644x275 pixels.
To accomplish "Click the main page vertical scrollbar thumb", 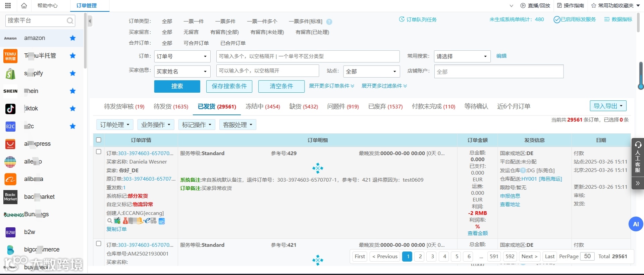I will [x=638, y=22].
